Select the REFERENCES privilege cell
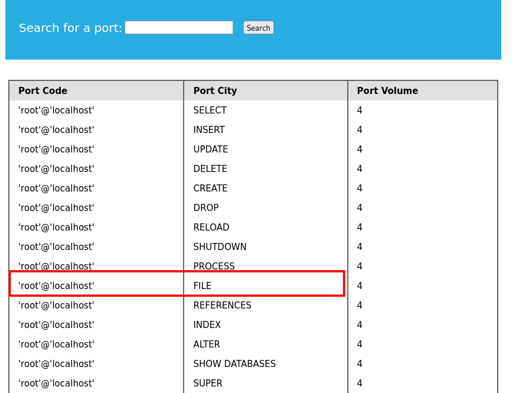 coord(222,306)
